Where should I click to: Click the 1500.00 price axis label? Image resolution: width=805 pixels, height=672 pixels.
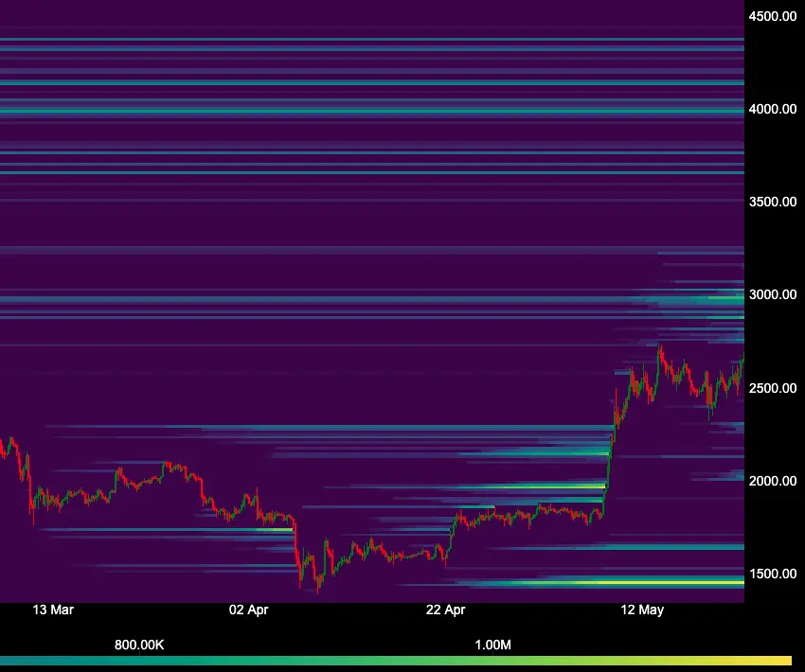click(773, 574)
